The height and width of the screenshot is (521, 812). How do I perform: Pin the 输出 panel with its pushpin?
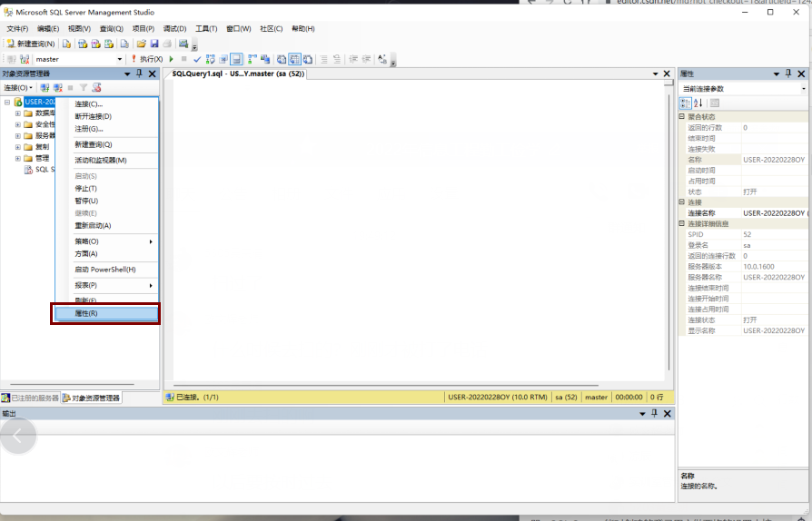[655, 413]
